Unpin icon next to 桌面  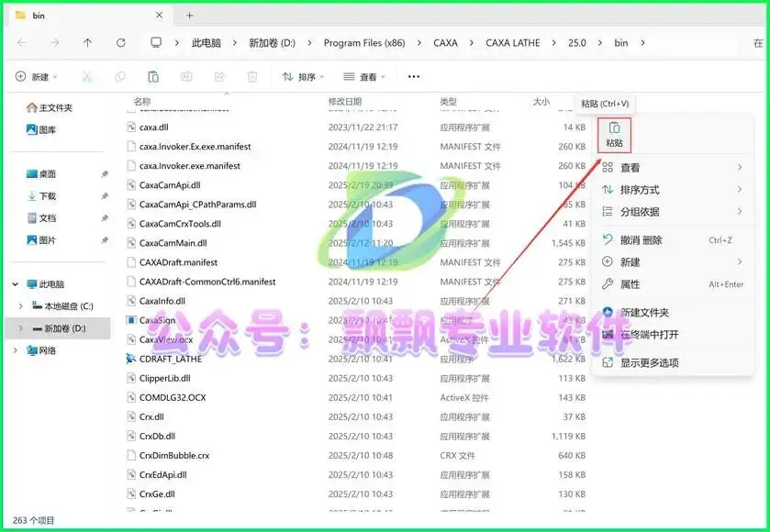[104, 173]
